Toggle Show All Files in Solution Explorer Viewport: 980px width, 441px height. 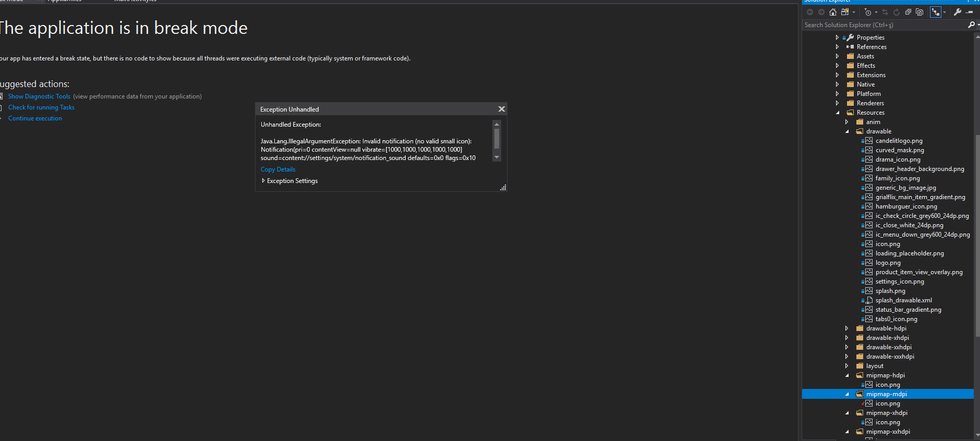[919, 12]
